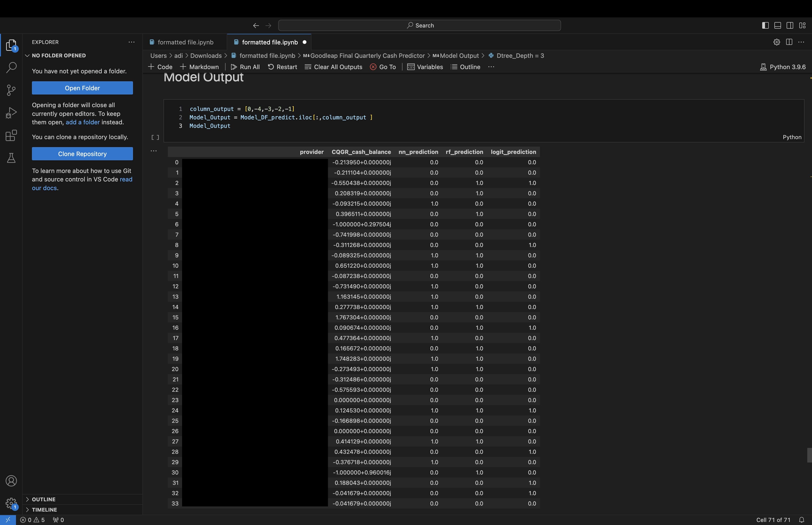Screen dimensions: 812x525
Task: Open the Accounts menu icon
Action: point(11,481)
